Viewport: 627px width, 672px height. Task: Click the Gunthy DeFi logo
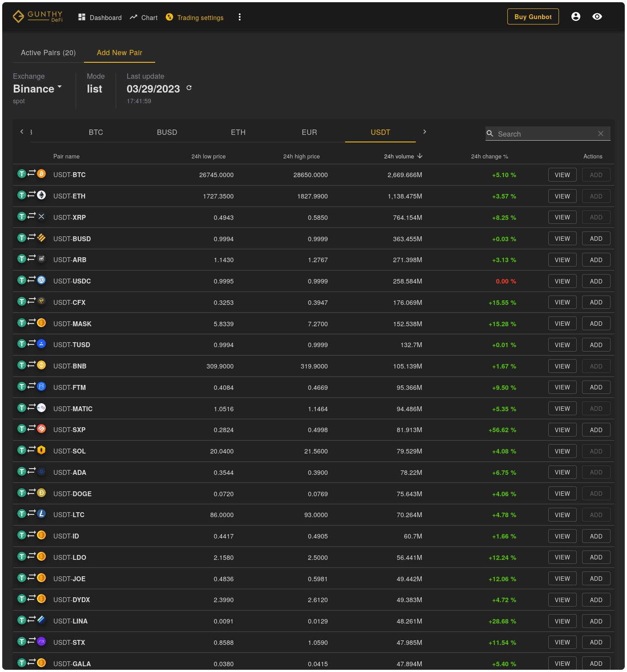coord(38,17)
